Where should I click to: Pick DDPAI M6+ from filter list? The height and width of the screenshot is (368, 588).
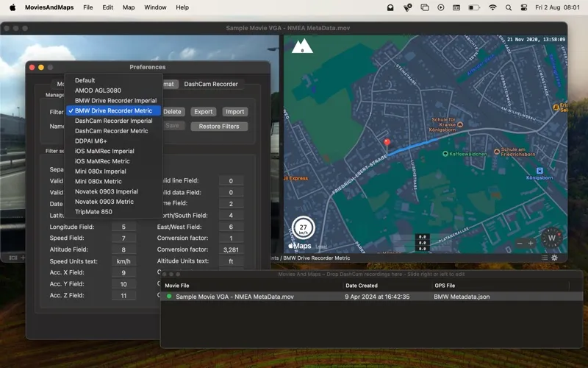(x=114, y=141)
